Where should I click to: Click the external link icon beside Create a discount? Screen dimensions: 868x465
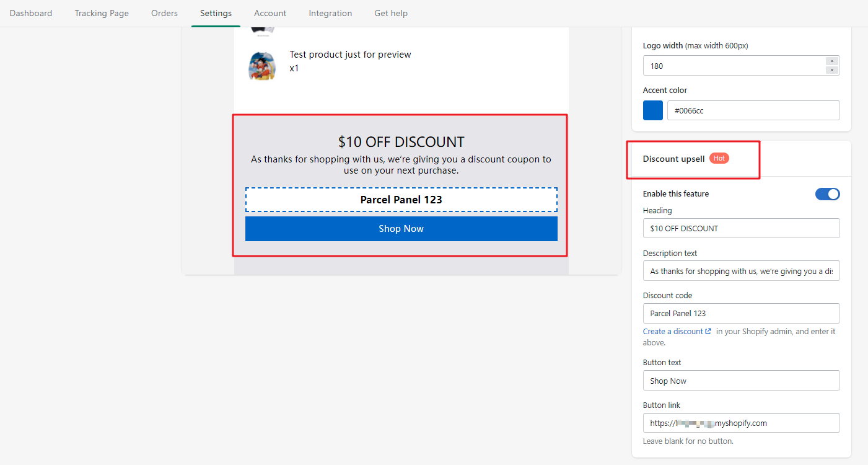point(708,332)
